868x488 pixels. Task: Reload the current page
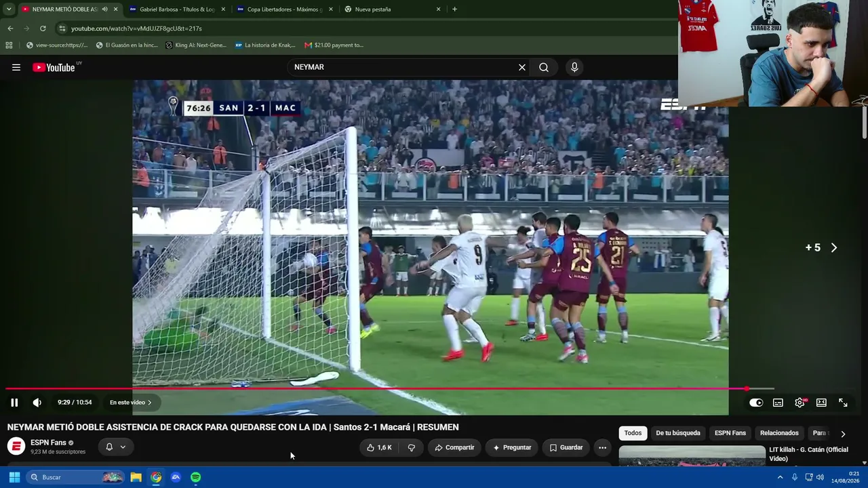click(43, 28)
